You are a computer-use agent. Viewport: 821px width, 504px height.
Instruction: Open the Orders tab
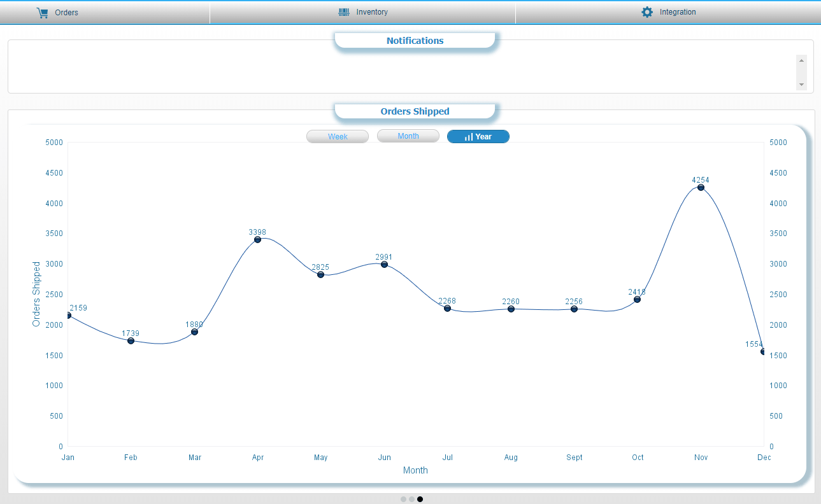point(104,13)
